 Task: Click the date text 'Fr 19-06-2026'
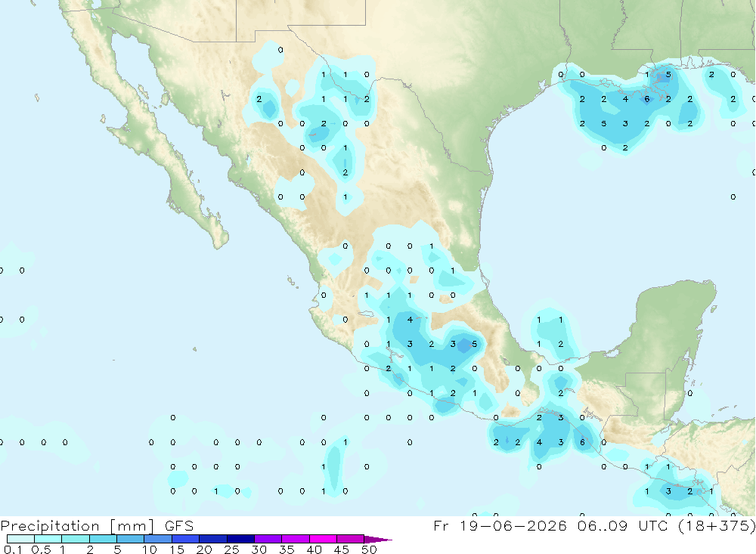coord(500,525)
